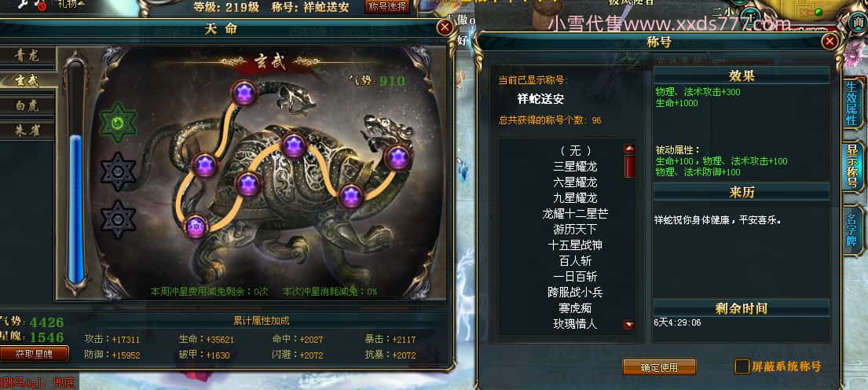
Task: Click the 获取星魄 button
Action: pyautogui.click(x=35, y=354)
